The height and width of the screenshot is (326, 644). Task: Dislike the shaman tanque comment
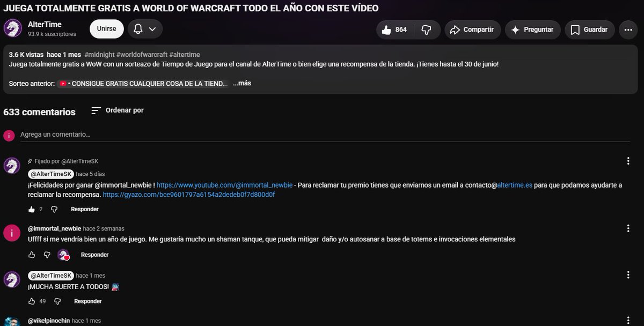47,255
